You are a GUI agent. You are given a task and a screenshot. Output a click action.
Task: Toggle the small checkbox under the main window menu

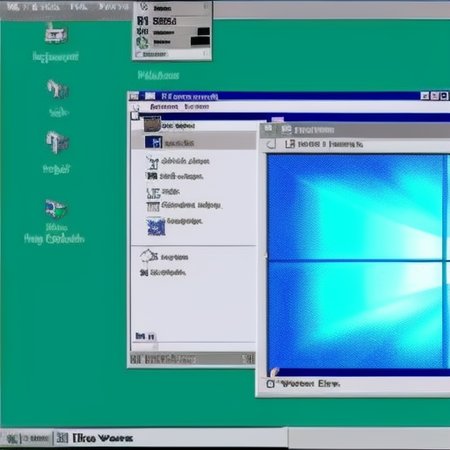[135, 116]
